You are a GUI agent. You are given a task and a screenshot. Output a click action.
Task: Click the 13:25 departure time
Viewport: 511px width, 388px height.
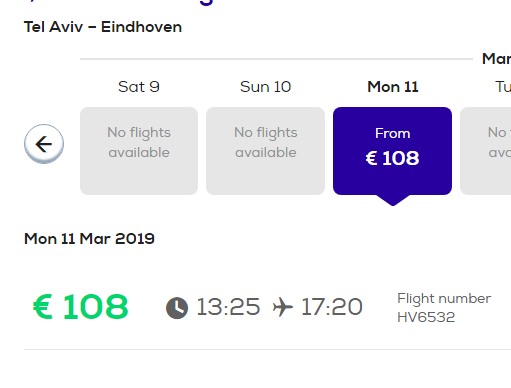click(228, 307)
